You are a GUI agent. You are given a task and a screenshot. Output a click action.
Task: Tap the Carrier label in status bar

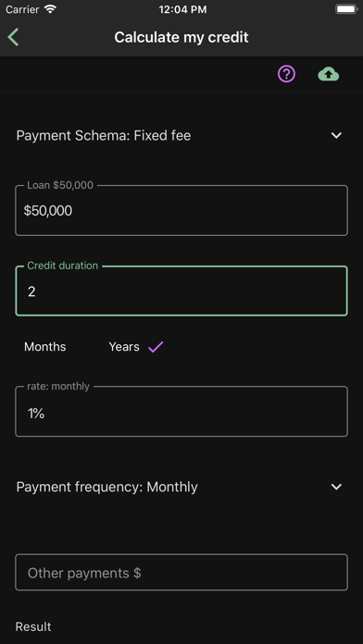(x=23, y=10)
